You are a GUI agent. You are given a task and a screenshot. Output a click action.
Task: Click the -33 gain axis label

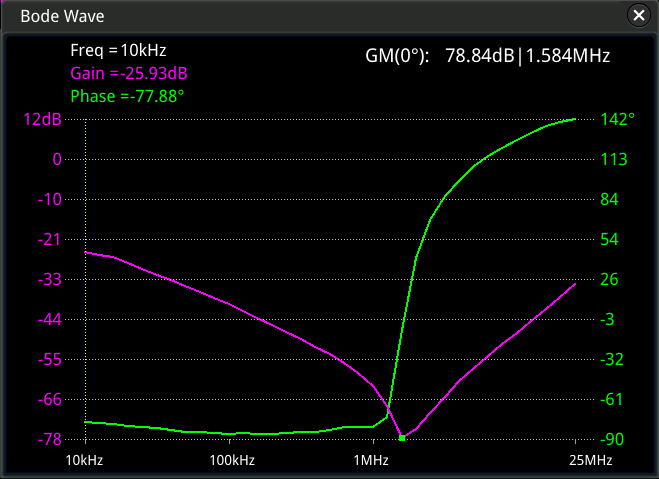47,279
